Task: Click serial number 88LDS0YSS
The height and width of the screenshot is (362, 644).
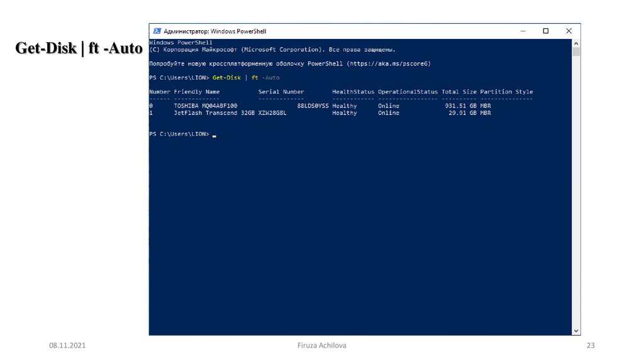Action: [313, 106]
